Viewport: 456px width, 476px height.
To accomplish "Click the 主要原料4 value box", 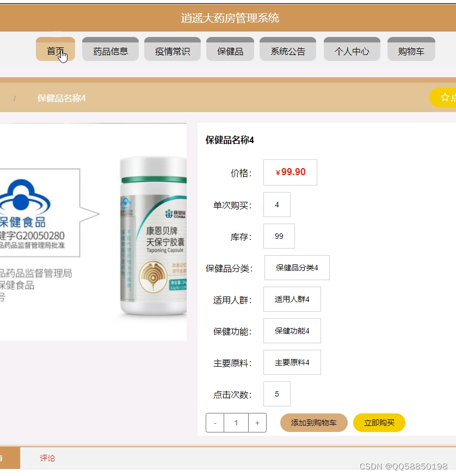I will (292, 362).
